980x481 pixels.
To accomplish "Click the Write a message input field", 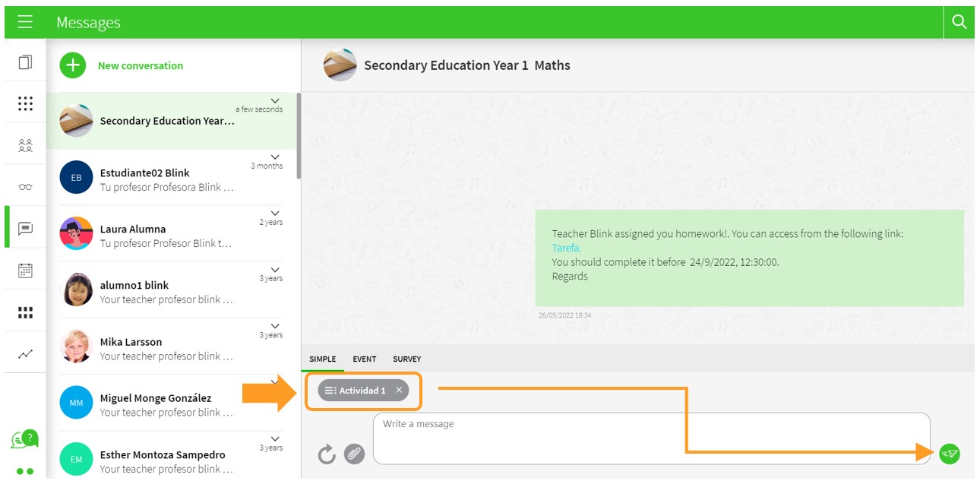I will [x=651, y=438].
